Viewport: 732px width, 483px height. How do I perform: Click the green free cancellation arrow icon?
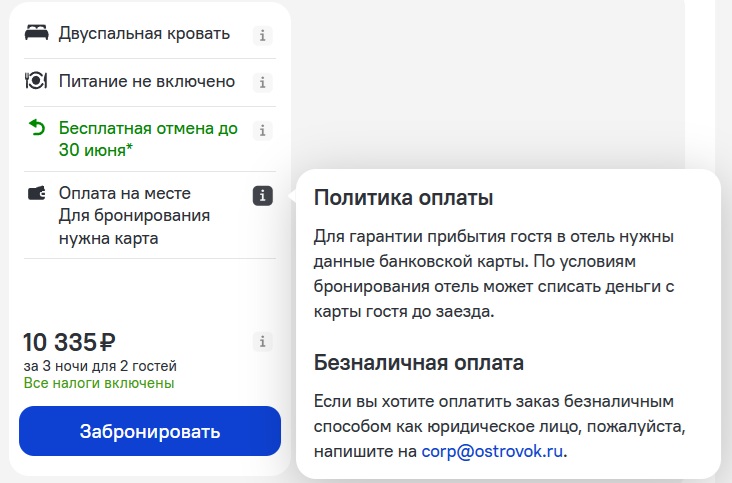click(x=37, y=127)
